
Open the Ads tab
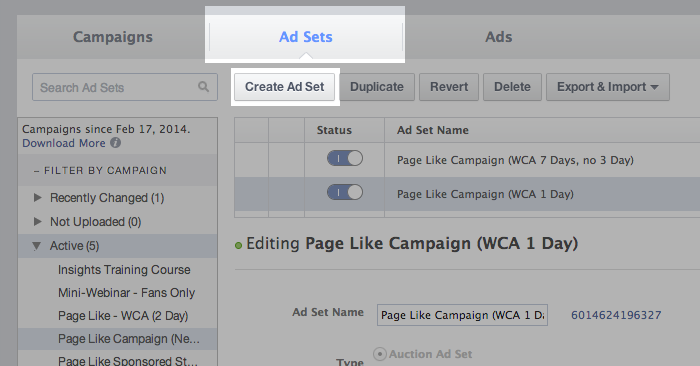(499, 37)
